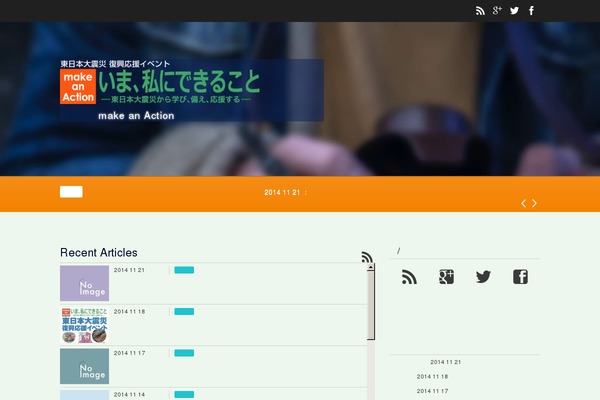
Task: Open the Recent Articles RSS feed icon
Action: 367,257
